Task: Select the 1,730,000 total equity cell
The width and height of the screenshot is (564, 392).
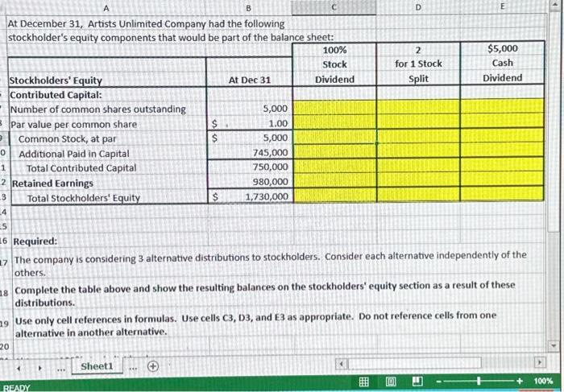Action: pyautogui.click(x=251, y=196)
